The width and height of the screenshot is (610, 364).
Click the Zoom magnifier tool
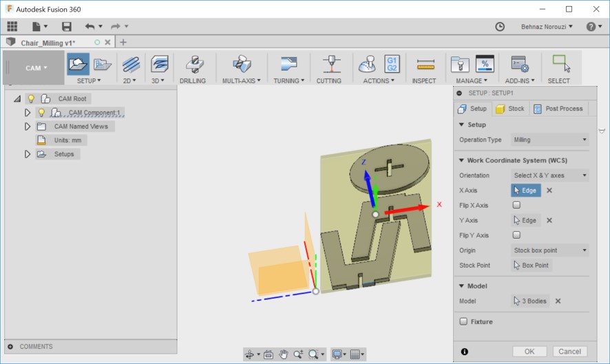tap(298, 354)
